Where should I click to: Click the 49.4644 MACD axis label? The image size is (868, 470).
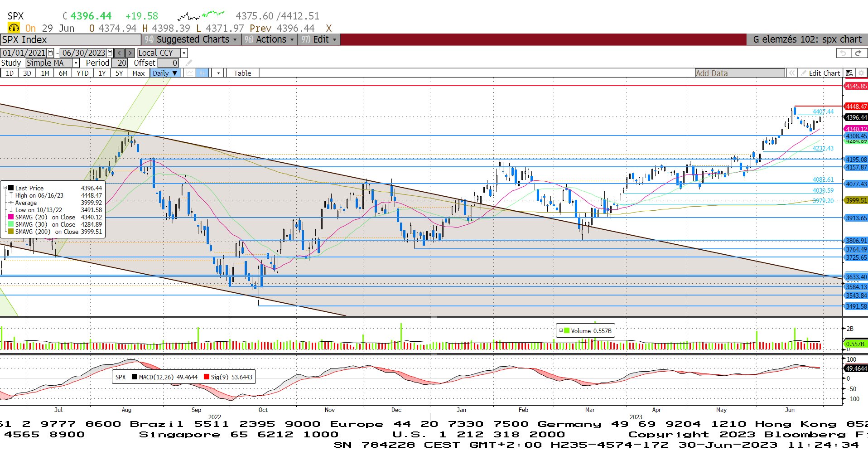coord(856,368)
